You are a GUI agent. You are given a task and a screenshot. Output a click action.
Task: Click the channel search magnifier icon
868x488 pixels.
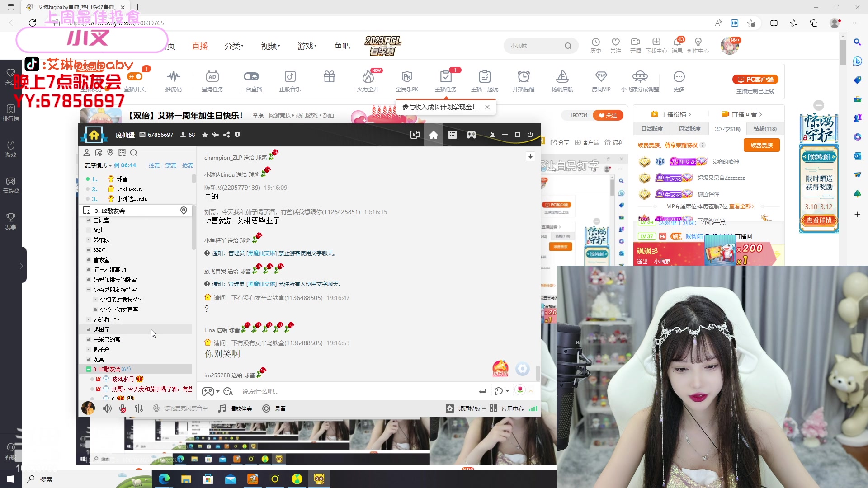134,153
